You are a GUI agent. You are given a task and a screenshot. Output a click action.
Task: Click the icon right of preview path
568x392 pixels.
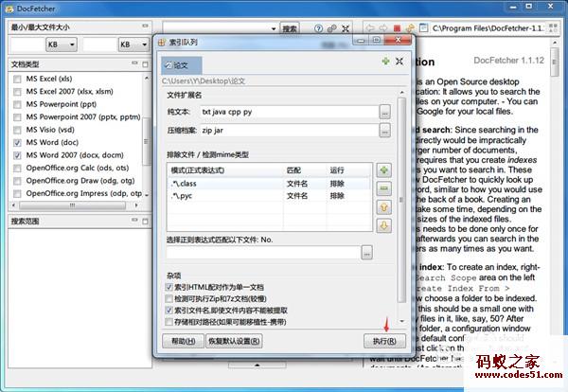pyautogui.click(x=553, y=27)
